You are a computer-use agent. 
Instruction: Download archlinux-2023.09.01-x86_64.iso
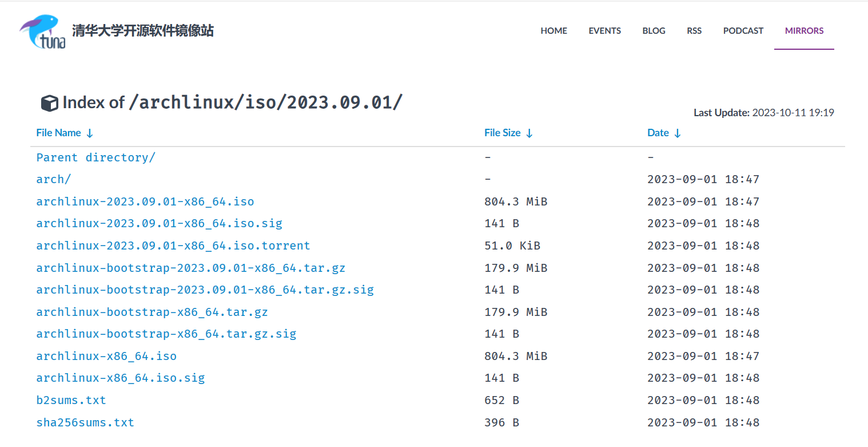click(x=145, y=201)
